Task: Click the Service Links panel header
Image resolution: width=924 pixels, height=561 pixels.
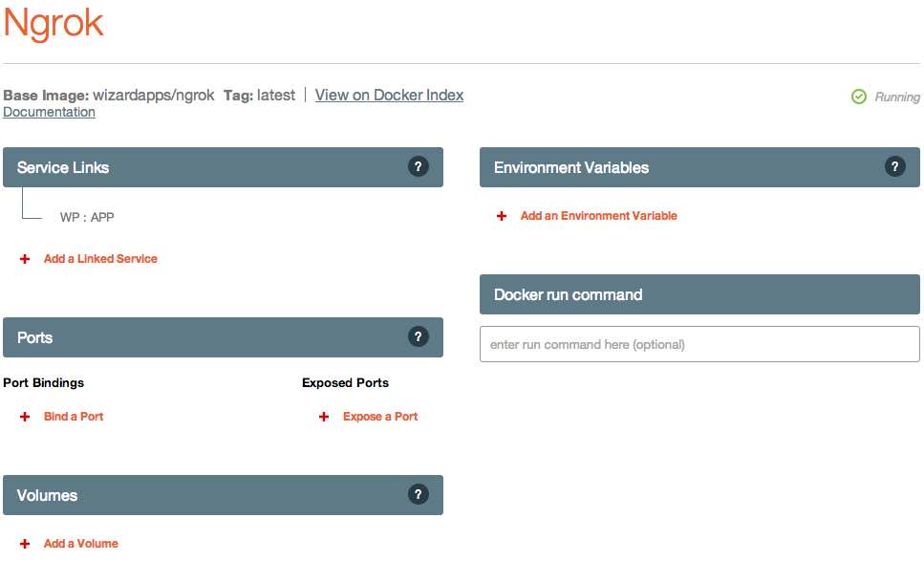Action: pyautogui.click(x=223, y=167)
